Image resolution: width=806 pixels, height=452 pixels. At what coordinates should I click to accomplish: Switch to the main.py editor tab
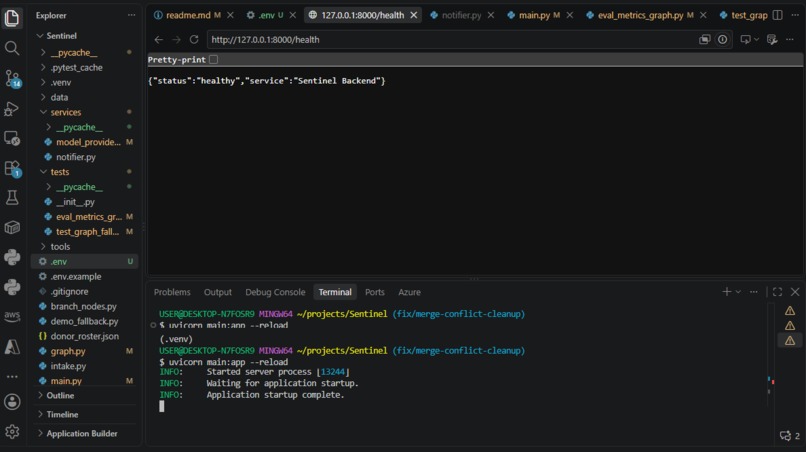(x=534, y=15)
